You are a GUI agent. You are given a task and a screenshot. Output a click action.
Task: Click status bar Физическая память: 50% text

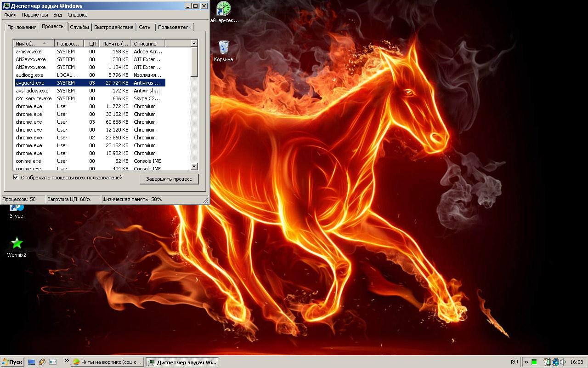point(132,199)
